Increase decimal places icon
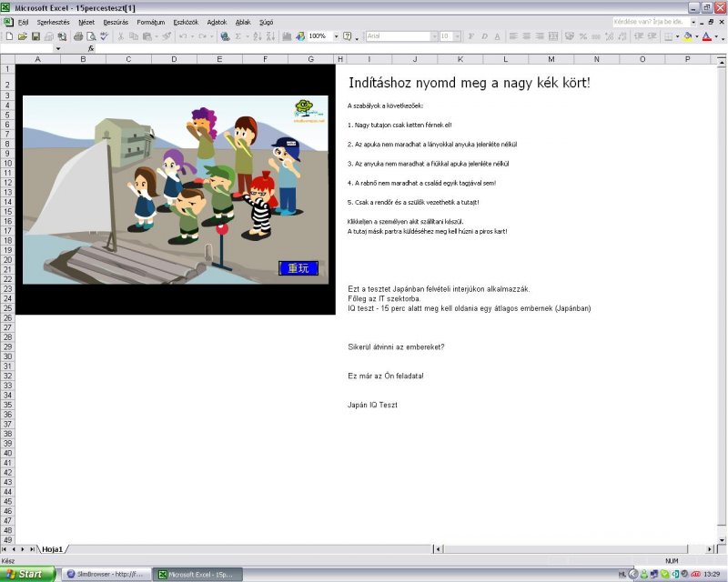The height and width of the screenshot is (582, 728). point(610,36)
